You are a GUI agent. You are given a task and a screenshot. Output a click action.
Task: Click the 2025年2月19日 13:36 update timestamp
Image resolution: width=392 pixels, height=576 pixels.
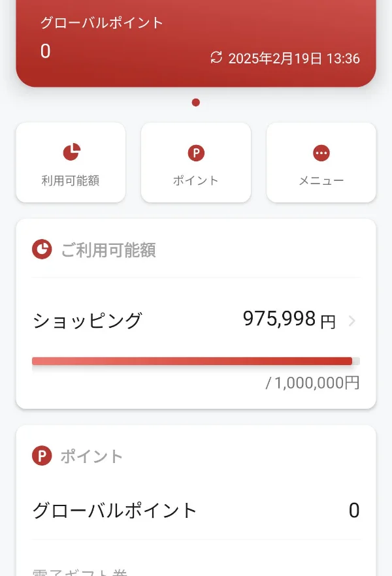pyautogui.click(x=294, y=59)
